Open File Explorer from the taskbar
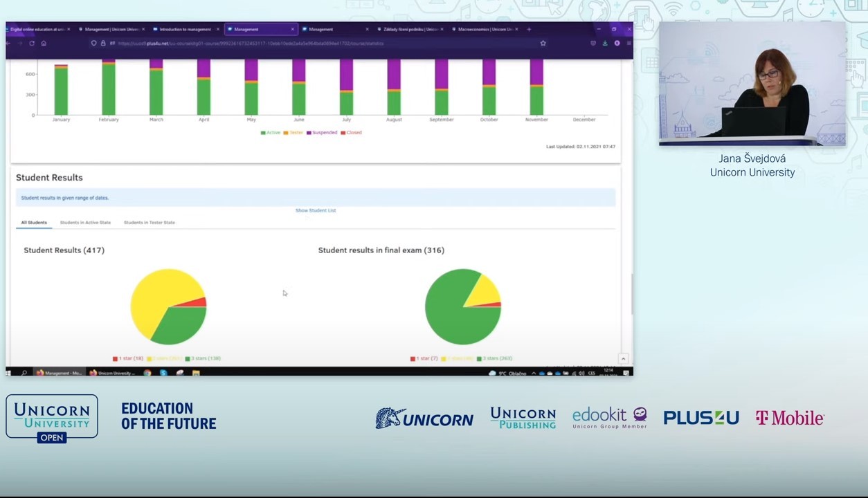The width and height of the screenshot is (868, 498). tap(196, 373)
